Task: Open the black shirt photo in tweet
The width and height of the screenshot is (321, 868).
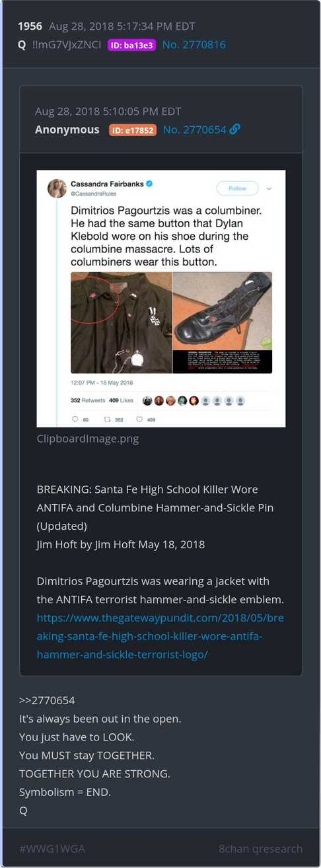Action: 121,322
